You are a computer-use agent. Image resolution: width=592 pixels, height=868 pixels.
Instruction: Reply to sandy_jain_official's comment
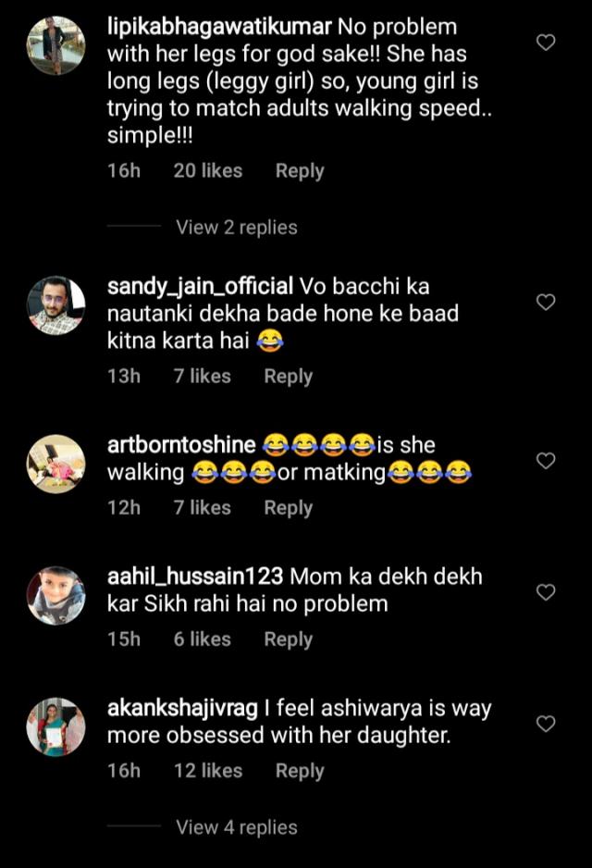[x=288, y=377]
